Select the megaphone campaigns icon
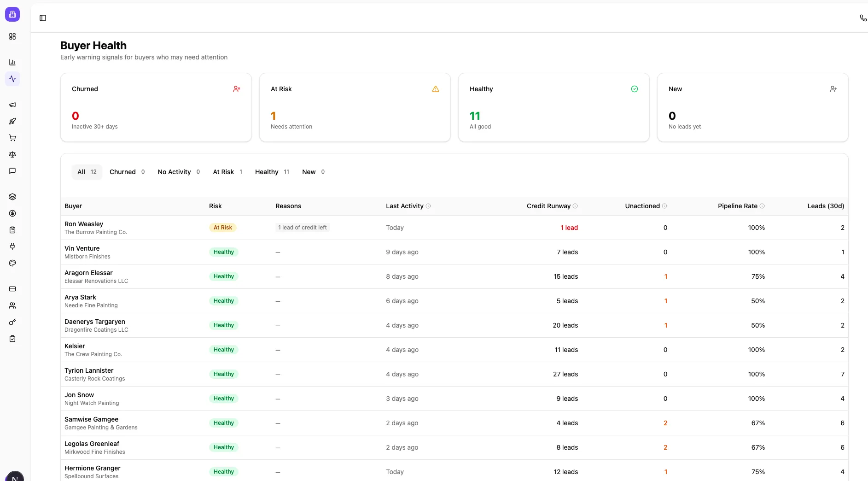Viewport: 868px width, 481px height. point(12,105)
